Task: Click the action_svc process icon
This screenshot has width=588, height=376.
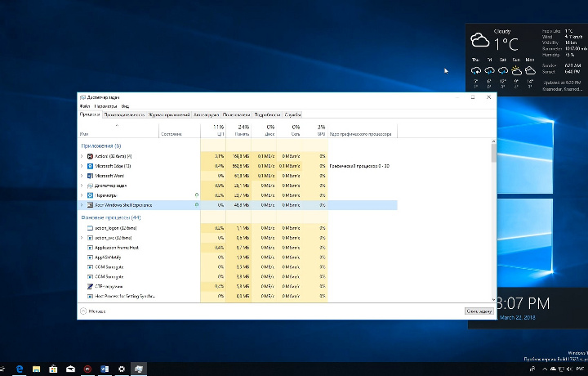Action: (90, 238)
